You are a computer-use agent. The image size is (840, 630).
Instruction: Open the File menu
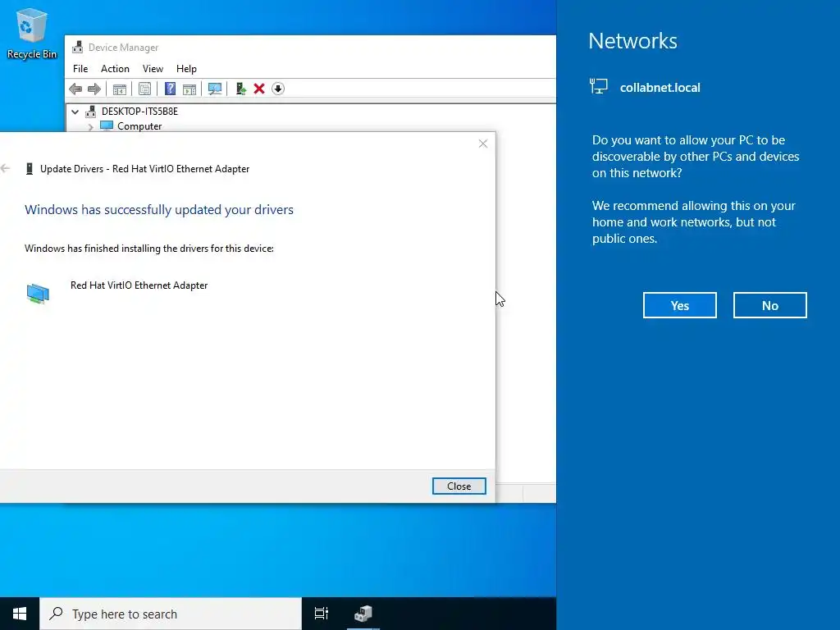coord(80,69)
